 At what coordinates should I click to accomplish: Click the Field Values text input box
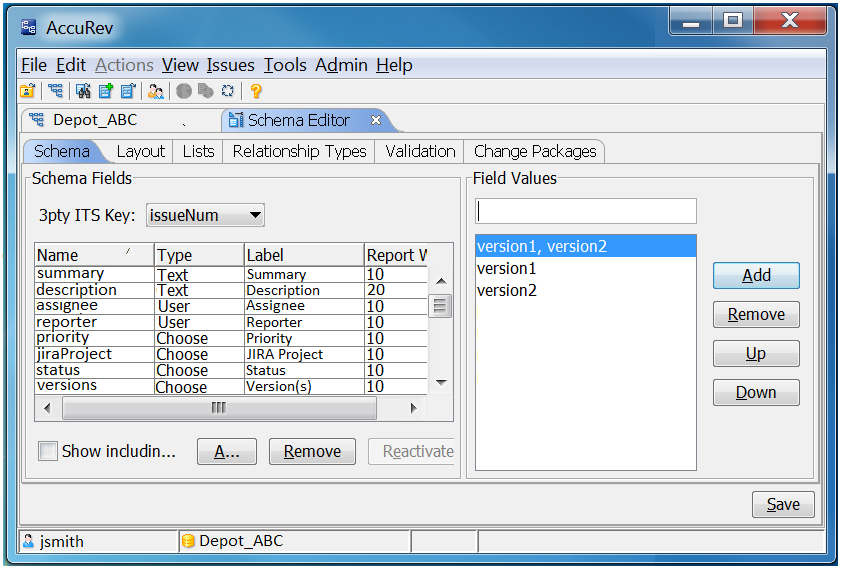coord(586,211)
